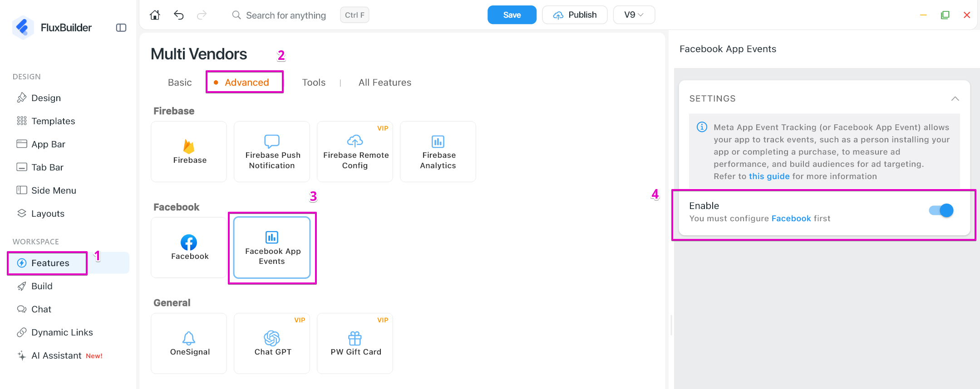980x389 pixels.
Task: Go to home via the house icon
Action: (x=155, y=15)
